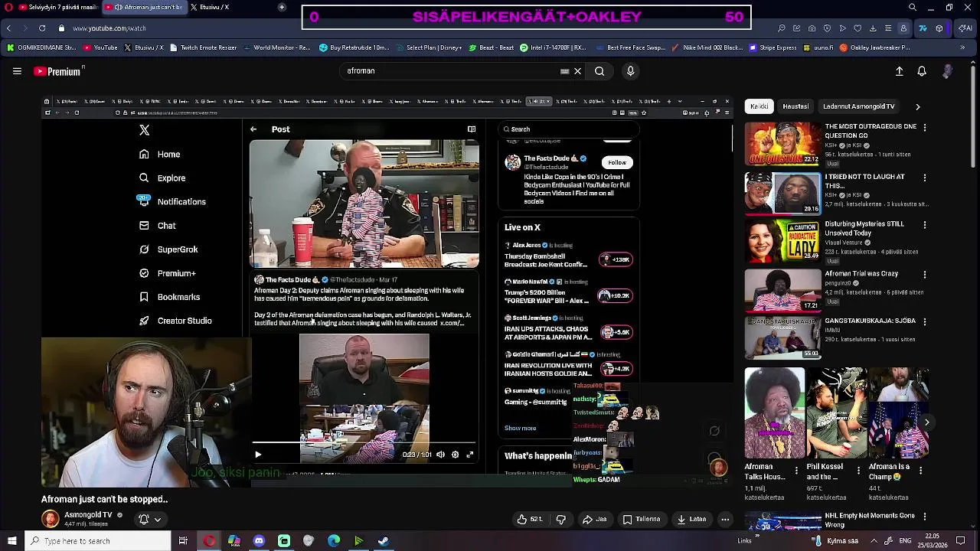Switch to Etusivu / X browser tab
980x551 pixels.
[210, 7]
